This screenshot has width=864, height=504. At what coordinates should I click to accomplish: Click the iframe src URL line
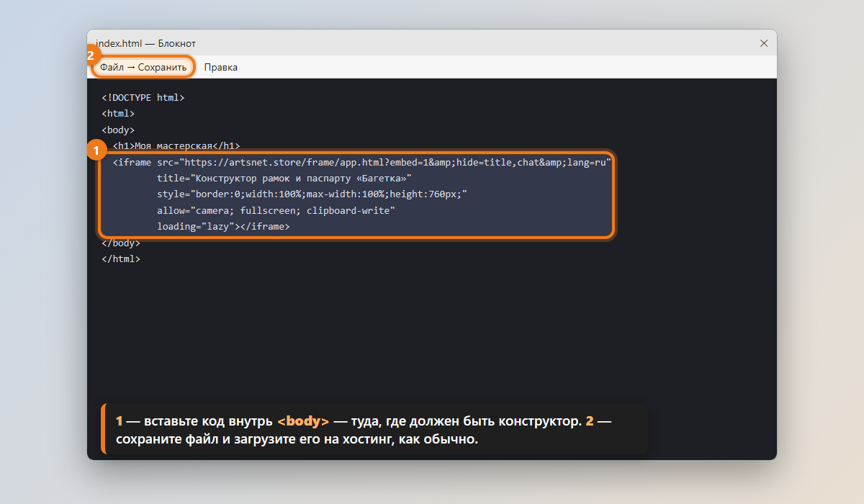[362, 163]
